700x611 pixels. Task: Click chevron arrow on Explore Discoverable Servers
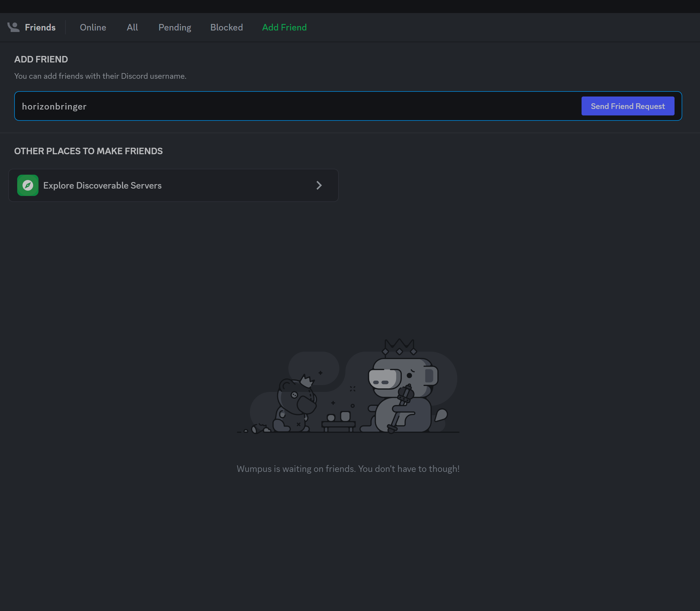point(319,186)
